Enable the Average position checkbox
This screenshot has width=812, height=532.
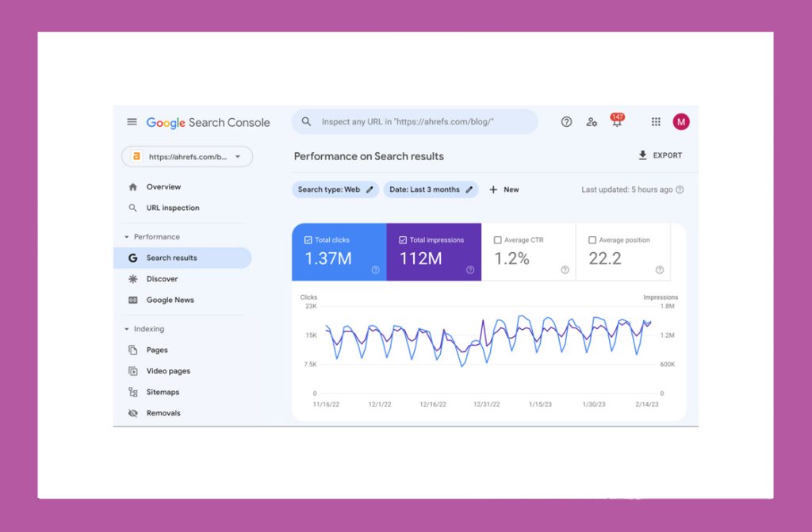592,240
